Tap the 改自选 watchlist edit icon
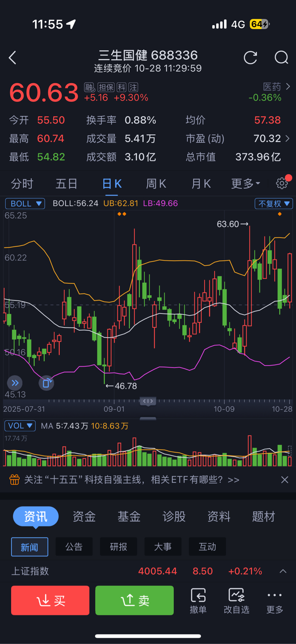 (236, 600)
